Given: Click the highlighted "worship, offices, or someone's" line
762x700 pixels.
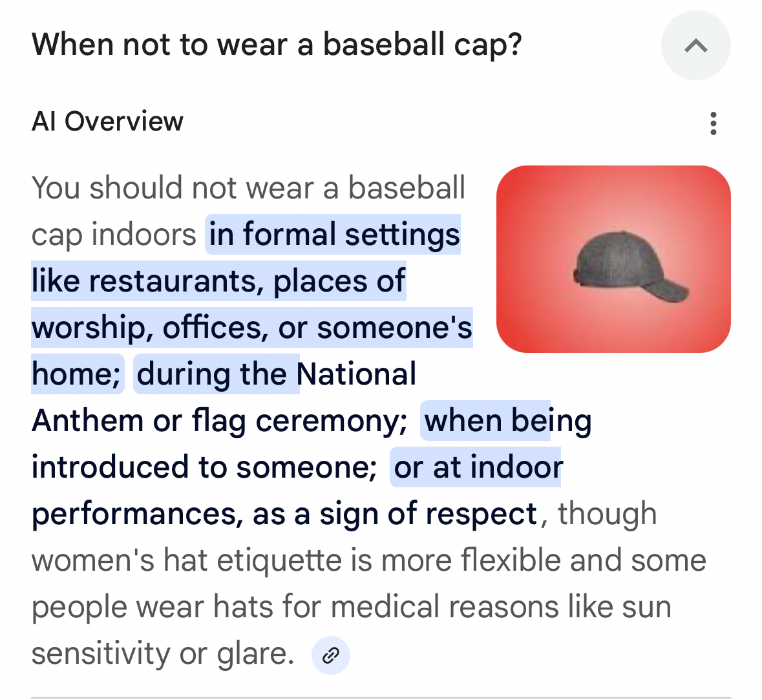Looking at the screenshot, I should coord(251,328).
